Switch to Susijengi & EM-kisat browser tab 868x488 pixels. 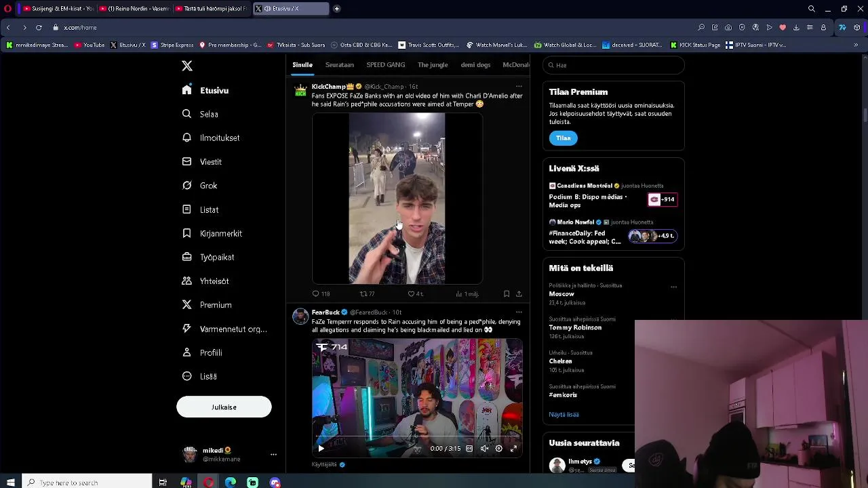point(58,9)
